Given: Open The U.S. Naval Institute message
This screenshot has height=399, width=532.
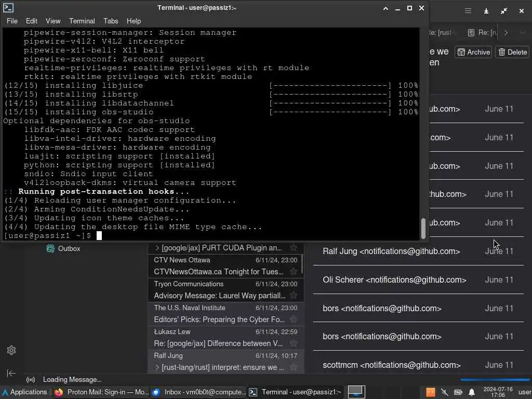Looking at the screenshot, I should pyautogui.click(x=225, y=314).
